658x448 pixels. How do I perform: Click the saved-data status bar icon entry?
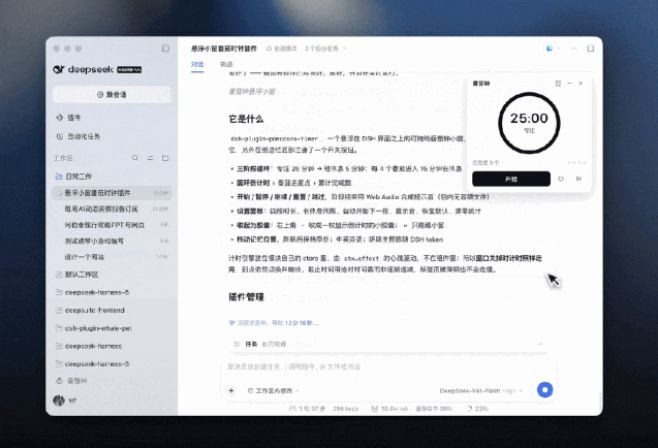coord(389,408)
